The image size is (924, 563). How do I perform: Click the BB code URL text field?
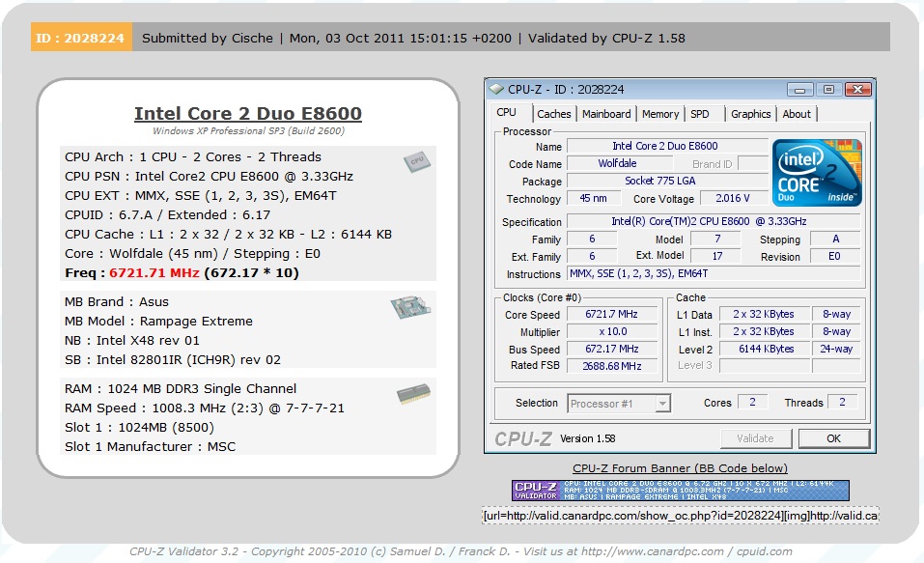pyautogui.click(x=680, y=516)
